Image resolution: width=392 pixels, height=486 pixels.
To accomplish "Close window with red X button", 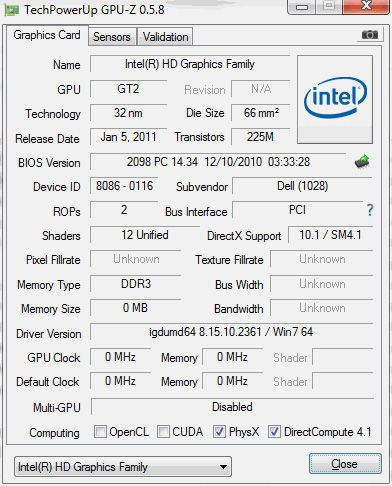I will (x=366, y=6).
